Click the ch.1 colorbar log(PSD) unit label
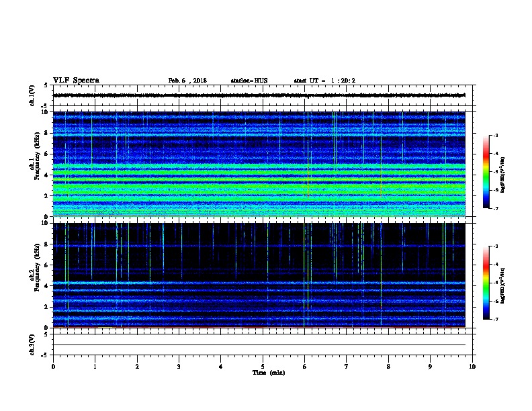 tap(502, 175)
